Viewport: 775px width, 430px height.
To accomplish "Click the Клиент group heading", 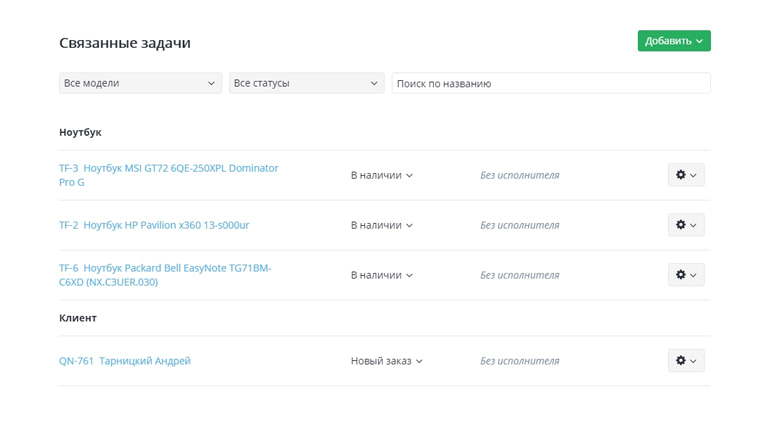I will point(78,318).
